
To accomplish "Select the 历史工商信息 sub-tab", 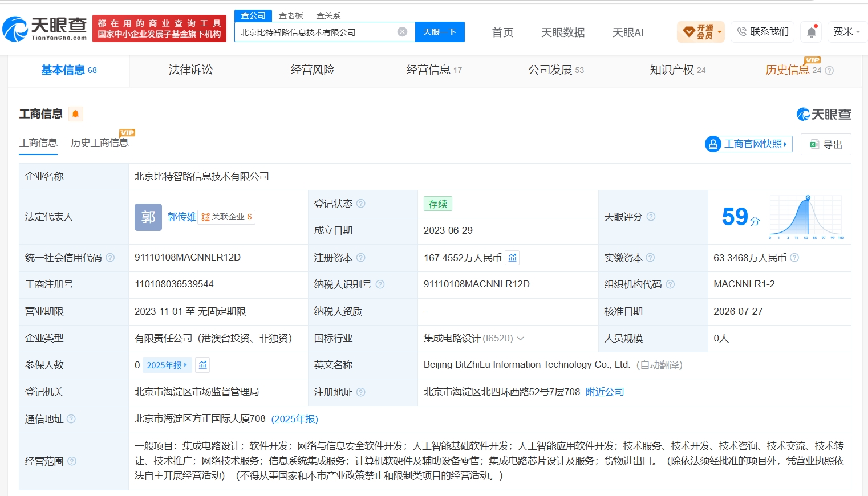I will click(100, 143).
